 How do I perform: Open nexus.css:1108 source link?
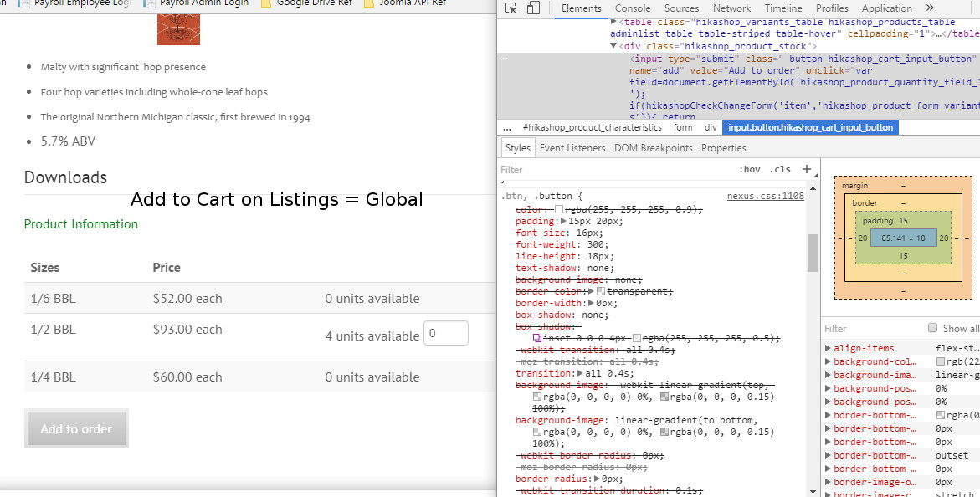pyautogui.click(x=765, y=196)
